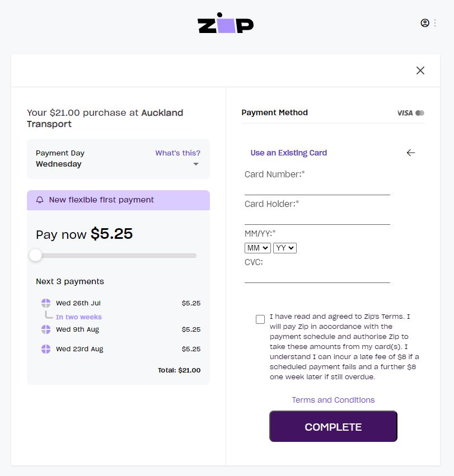Image resolution: width=454 pixels, height=476 pixels.
Task: Click the Zip icon beside Wed 26th Jul
Action: (x=45, y=303)
